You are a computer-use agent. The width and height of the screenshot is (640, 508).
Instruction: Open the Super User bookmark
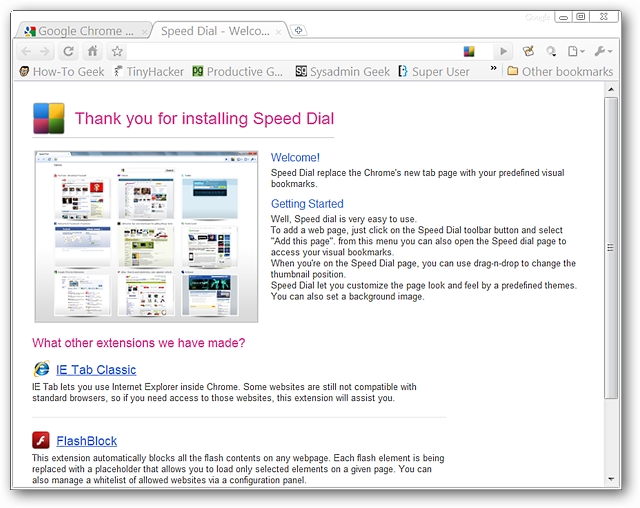tap(434, 72)
